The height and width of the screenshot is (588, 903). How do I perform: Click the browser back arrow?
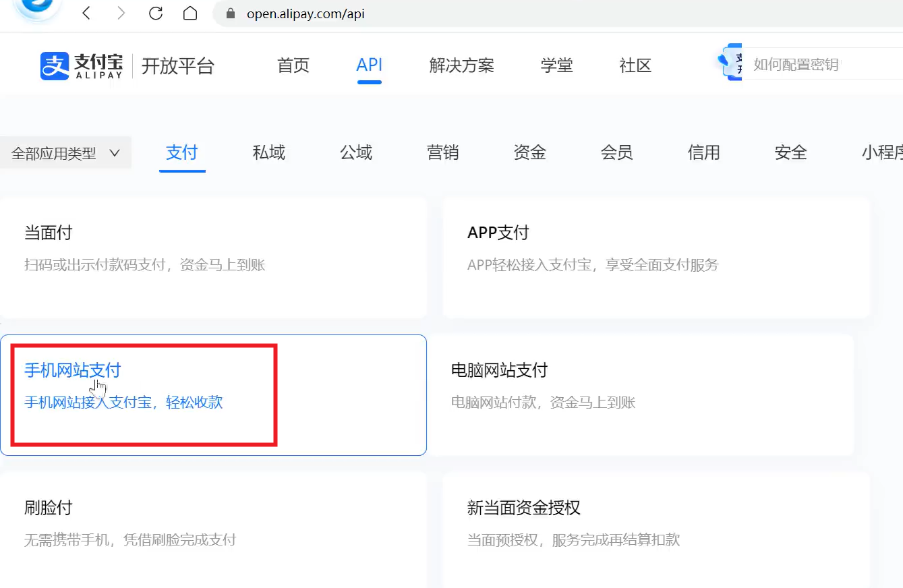point(86,13)
